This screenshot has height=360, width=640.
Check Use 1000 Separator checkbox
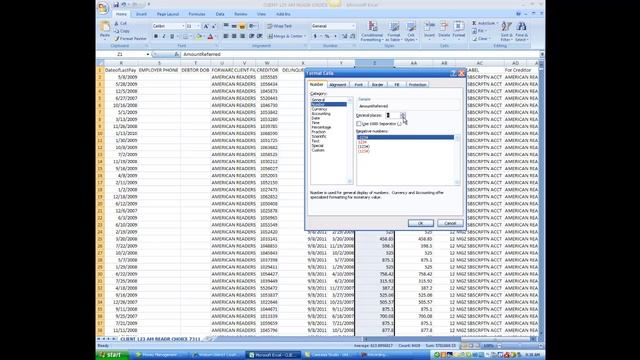(359, 124)
